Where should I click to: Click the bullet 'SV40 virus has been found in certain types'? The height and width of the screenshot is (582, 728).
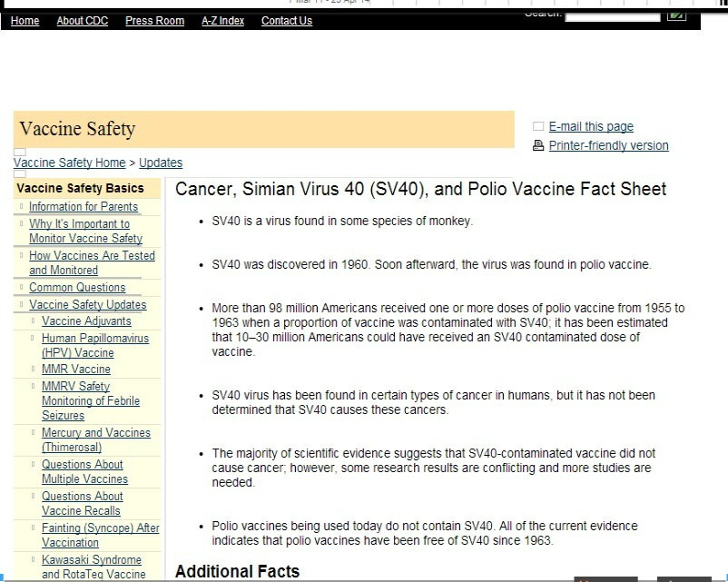[433, 403]
